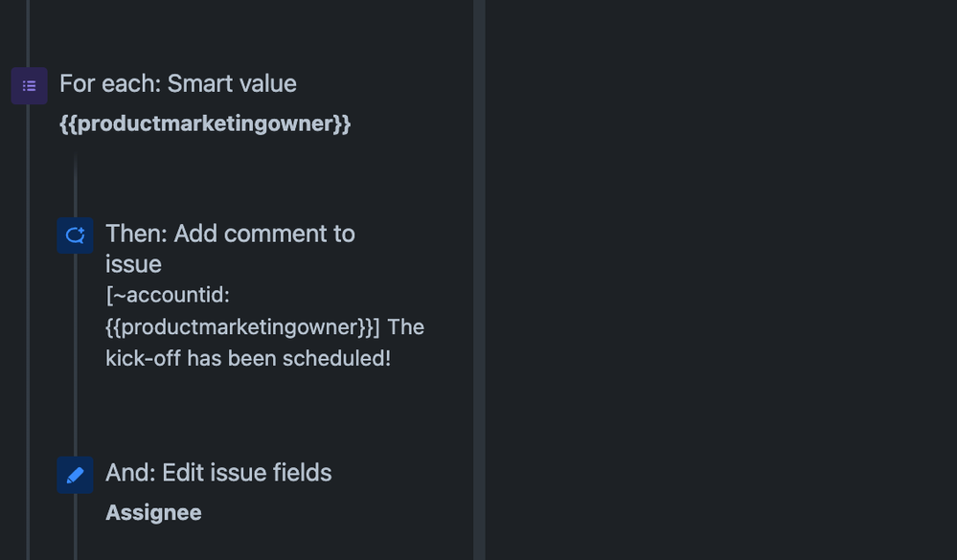This screenshot has height=560, width=957.
Task: Click the {{productmarketingowner}}]] The mention line
Action: click(264, 327)
